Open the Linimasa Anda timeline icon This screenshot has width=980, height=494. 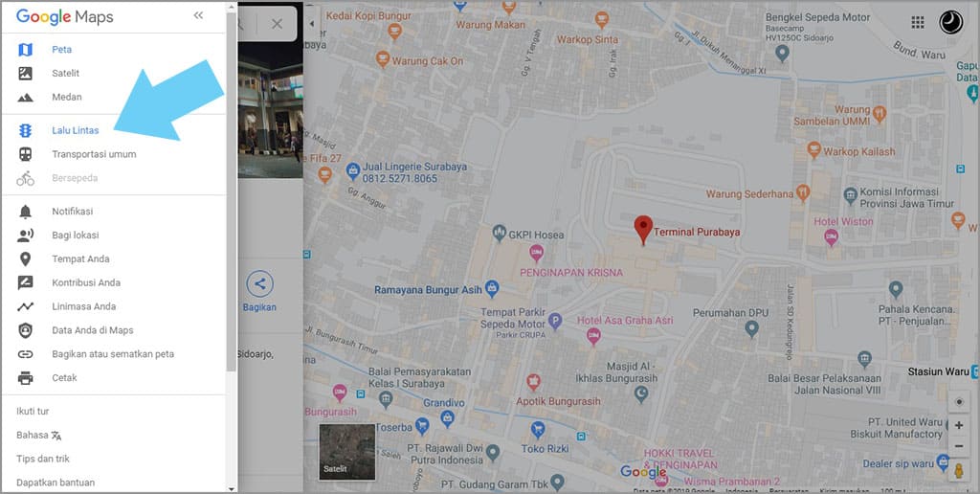pos(26,307)
